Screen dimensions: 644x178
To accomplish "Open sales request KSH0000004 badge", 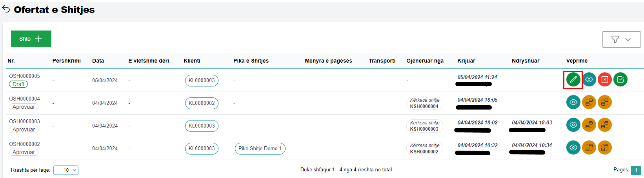I will tap(424, 103).
